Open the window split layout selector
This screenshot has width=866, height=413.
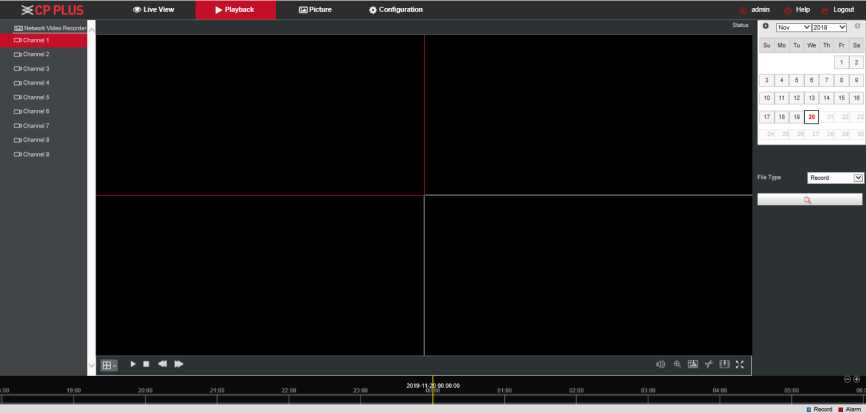click(x=109, y=365)
